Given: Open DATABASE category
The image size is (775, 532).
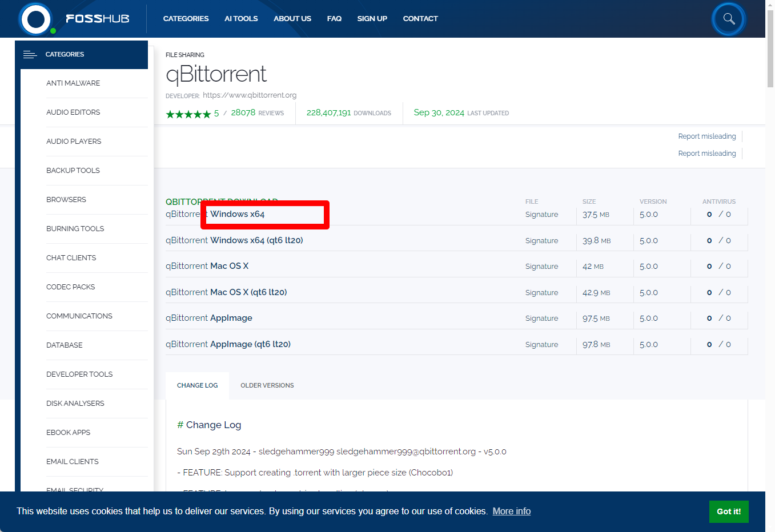Looking at the screenshot, I should (65, 345).
